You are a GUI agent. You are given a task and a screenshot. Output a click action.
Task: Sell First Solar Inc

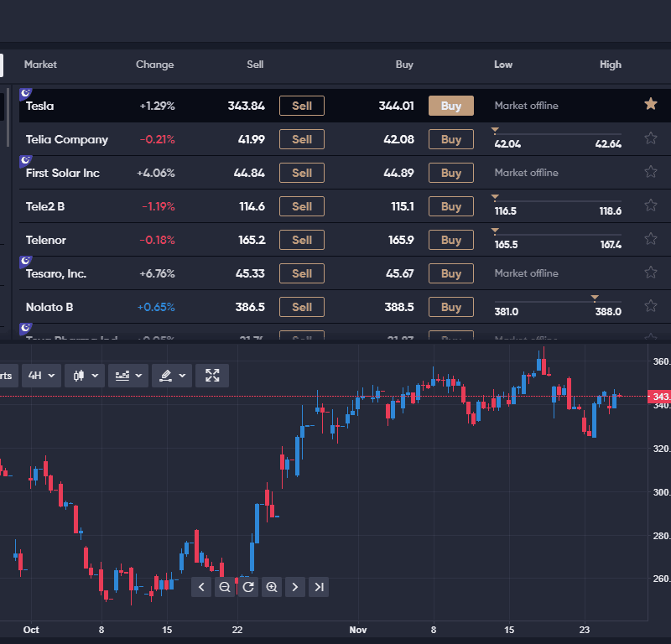[x=302, y=173]
